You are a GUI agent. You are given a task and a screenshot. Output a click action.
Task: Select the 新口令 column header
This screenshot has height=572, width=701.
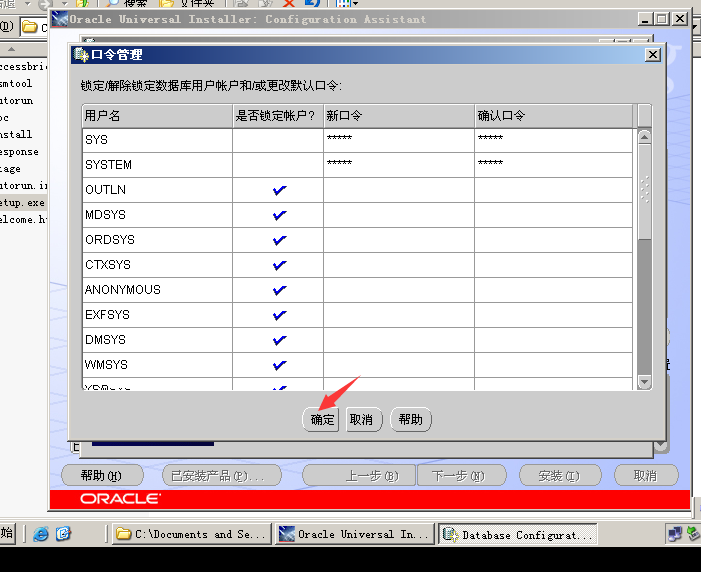399,116
